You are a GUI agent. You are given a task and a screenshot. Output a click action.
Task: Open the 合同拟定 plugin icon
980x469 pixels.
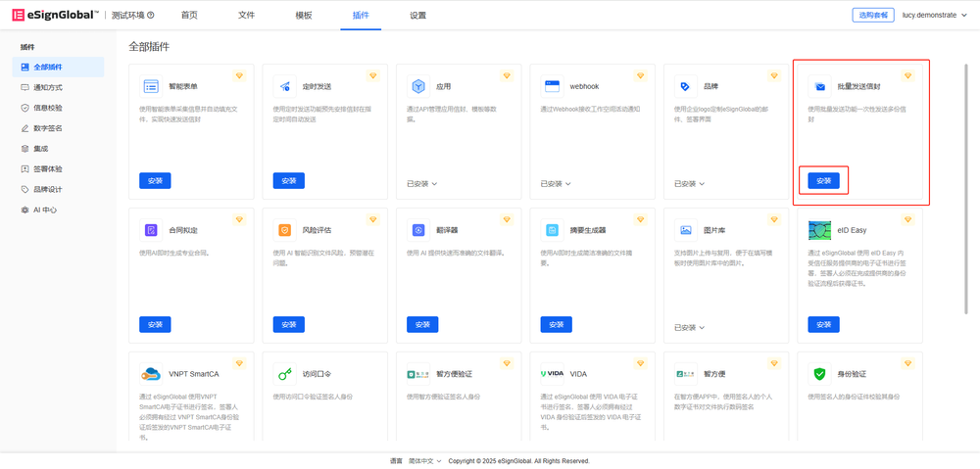point(151,230)
